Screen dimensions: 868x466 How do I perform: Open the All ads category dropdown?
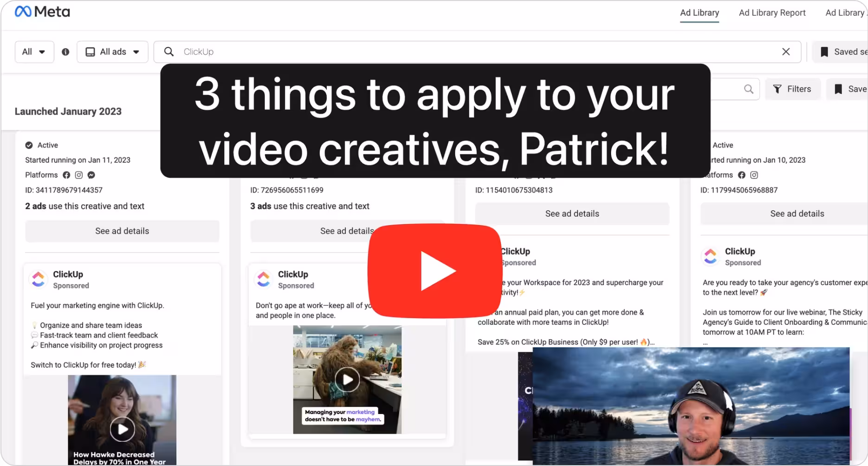coord(112,52)
